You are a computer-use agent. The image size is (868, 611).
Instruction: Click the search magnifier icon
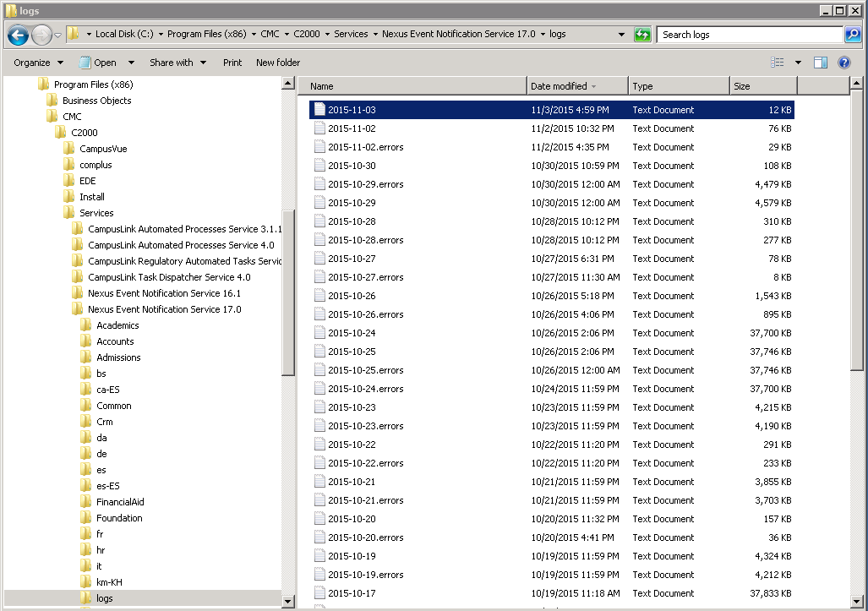tap(853, 35)
